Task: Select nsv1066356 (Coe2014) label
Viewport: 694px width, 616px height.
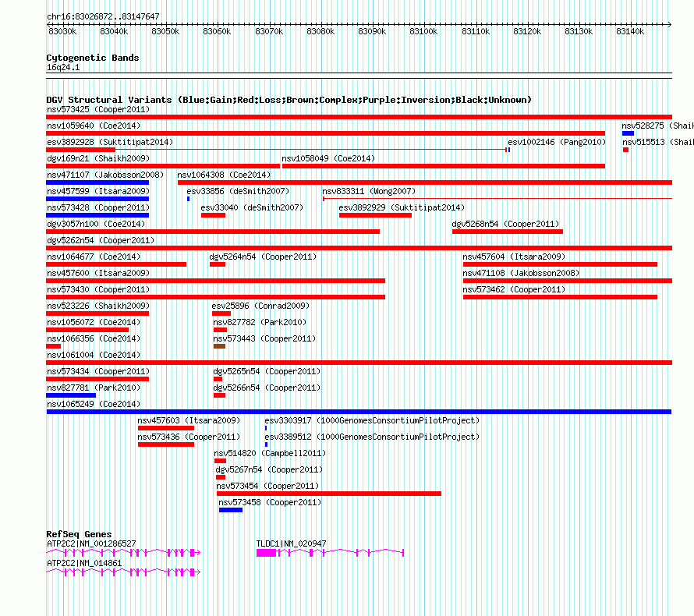Action: click(94, 338)
